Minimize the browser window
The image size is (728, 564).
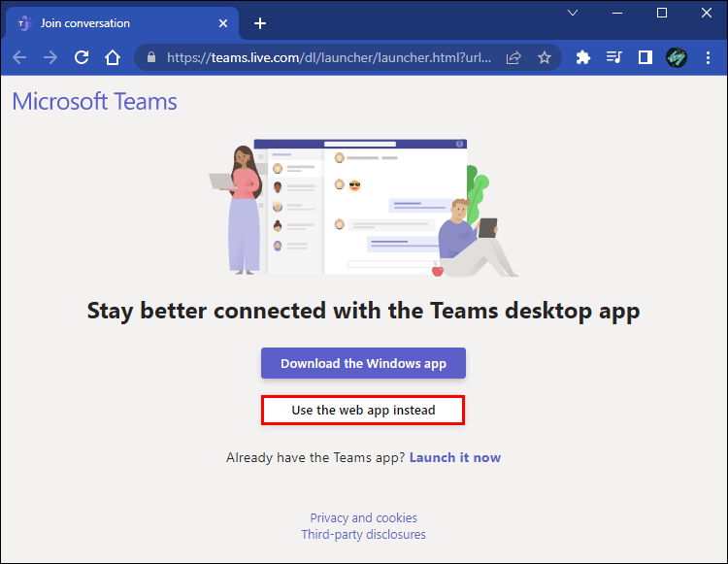(617, 13)
